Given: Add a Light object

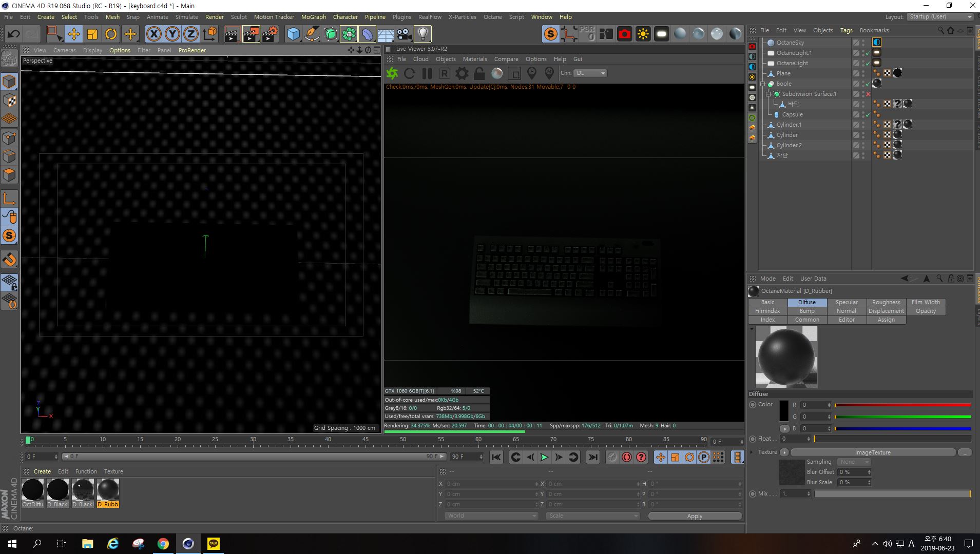Looking at the screenshot, I should pos(422,34).
